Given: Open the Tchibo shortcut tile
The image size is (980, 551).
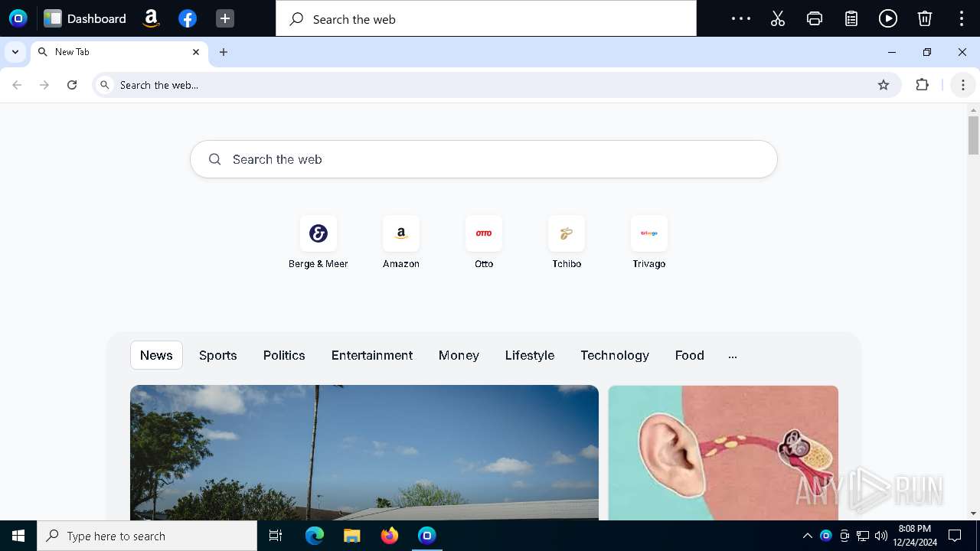Looking at the screenshot, I should [567, 243].
